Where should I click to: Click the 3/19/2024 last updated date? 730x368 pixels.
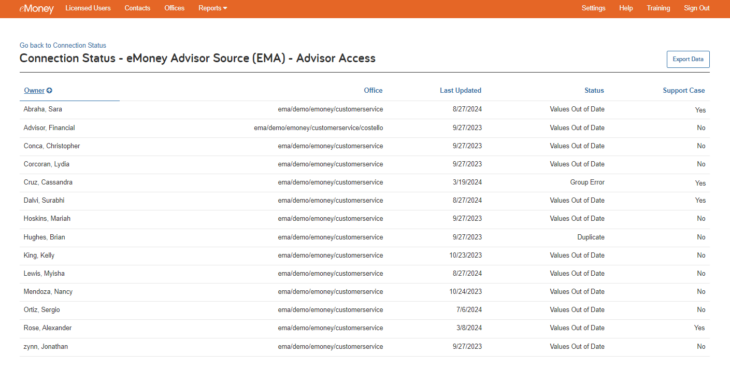[467, 182]
